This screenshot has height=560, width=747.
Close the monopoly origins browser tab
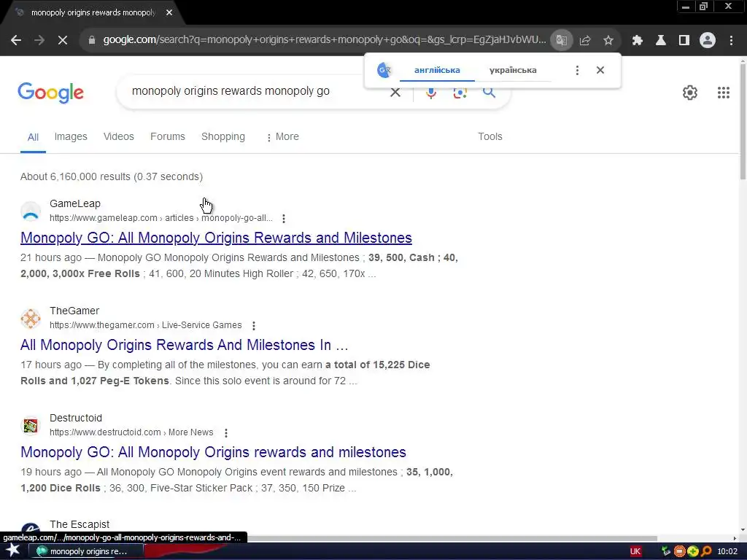click(169, 12)
